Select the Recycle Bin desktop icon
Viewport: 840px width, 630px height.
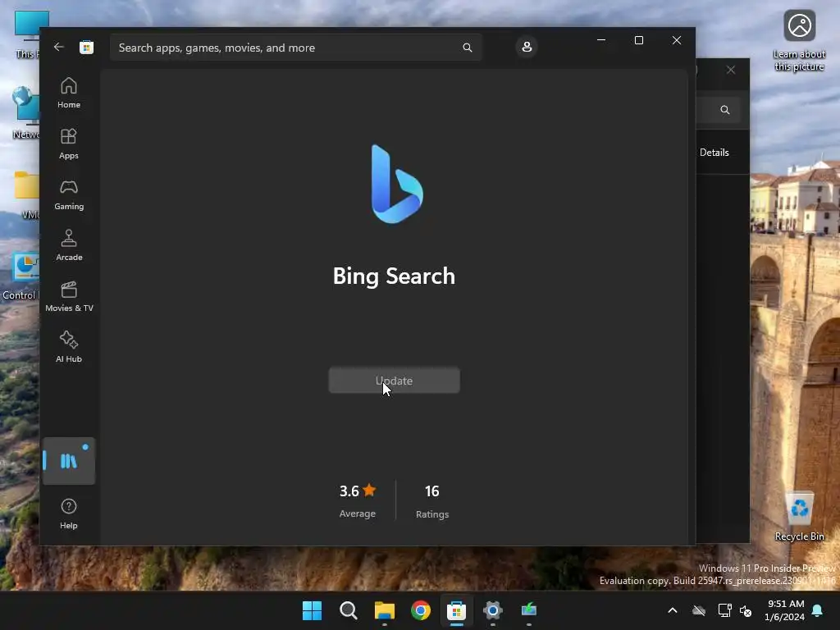coord(799,516)
